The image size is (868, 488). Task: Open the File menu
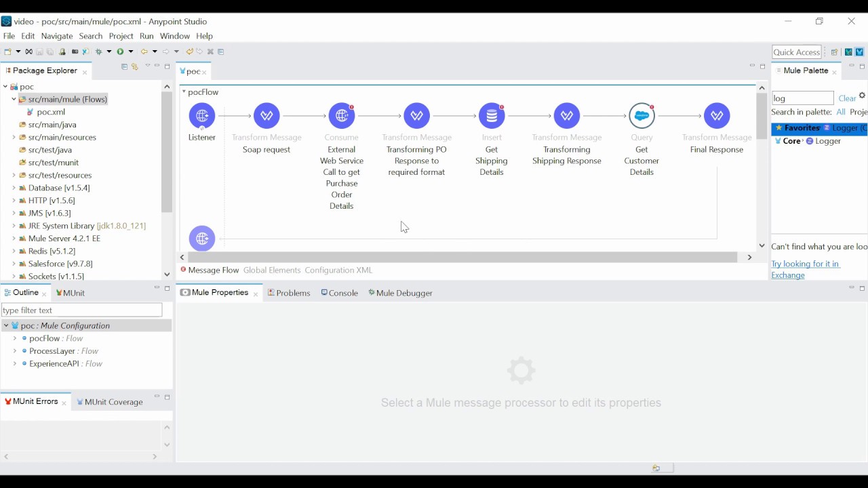[x=9, y=37]
